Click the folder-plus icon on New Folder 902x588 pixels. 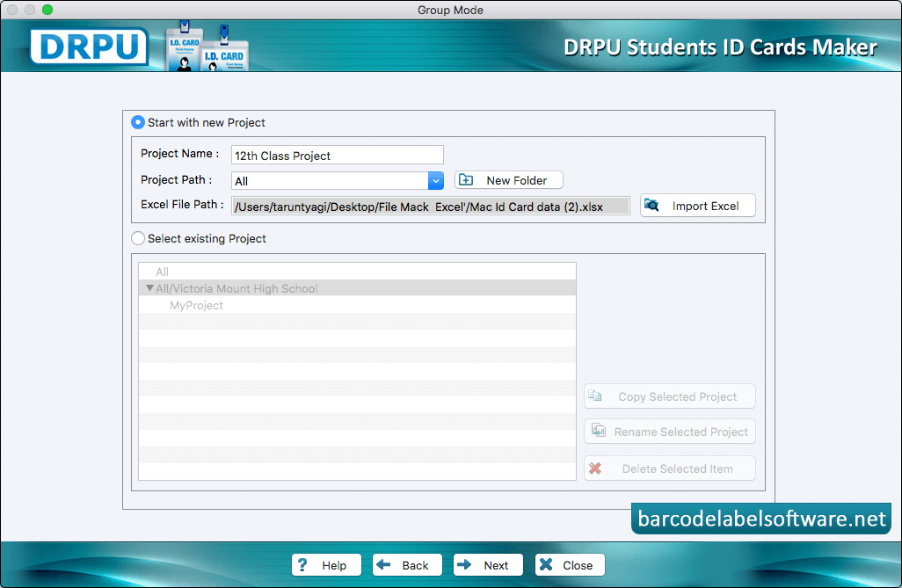(466, 180)
